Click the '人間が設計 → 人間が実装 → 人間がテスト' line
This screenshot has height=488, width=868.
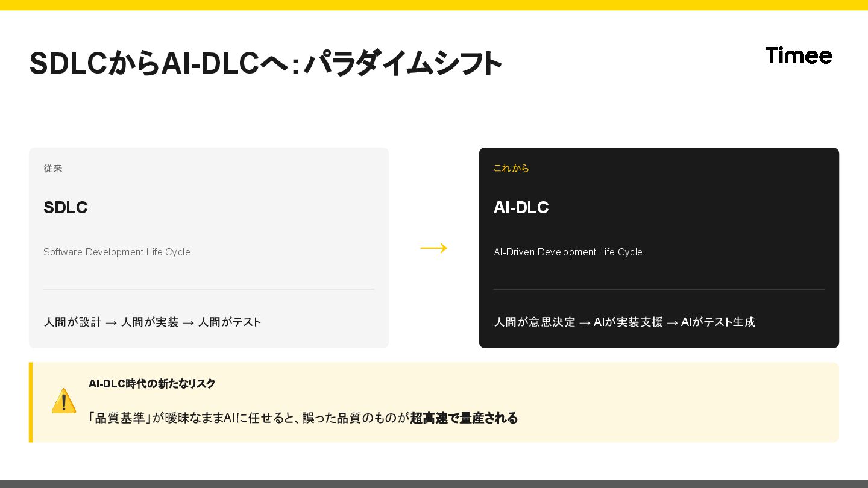point(153,322)
